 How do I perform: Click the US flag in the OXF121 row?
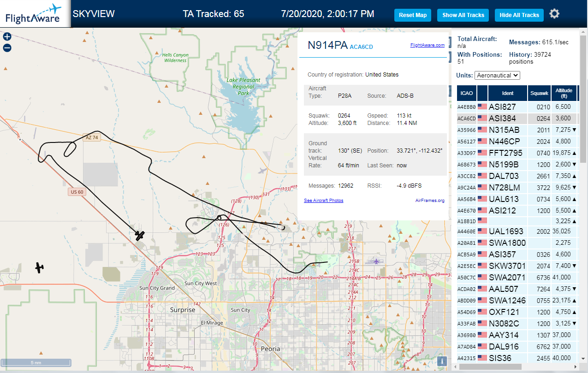click(482, 312)
